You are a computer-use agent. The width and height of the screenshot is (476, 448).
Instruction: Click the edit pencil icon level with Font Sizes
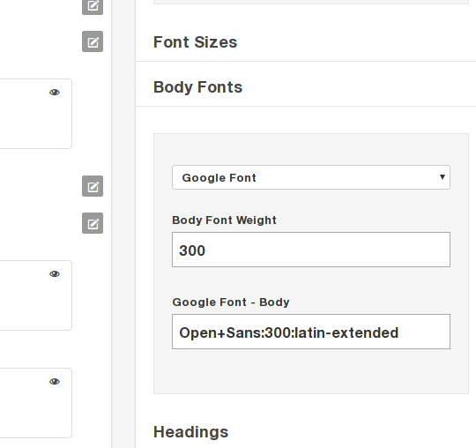pyautogui.click(x=93, y=41)
